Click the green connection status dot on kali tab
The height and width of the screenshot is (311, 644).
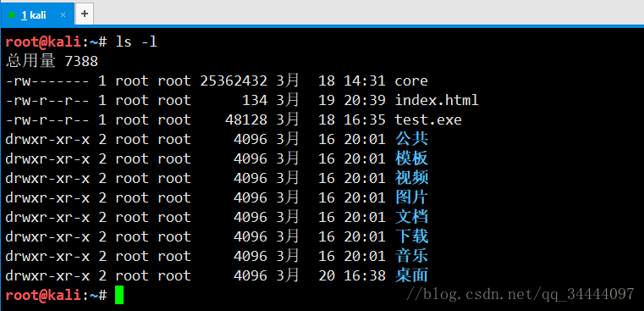click(12, 15)
